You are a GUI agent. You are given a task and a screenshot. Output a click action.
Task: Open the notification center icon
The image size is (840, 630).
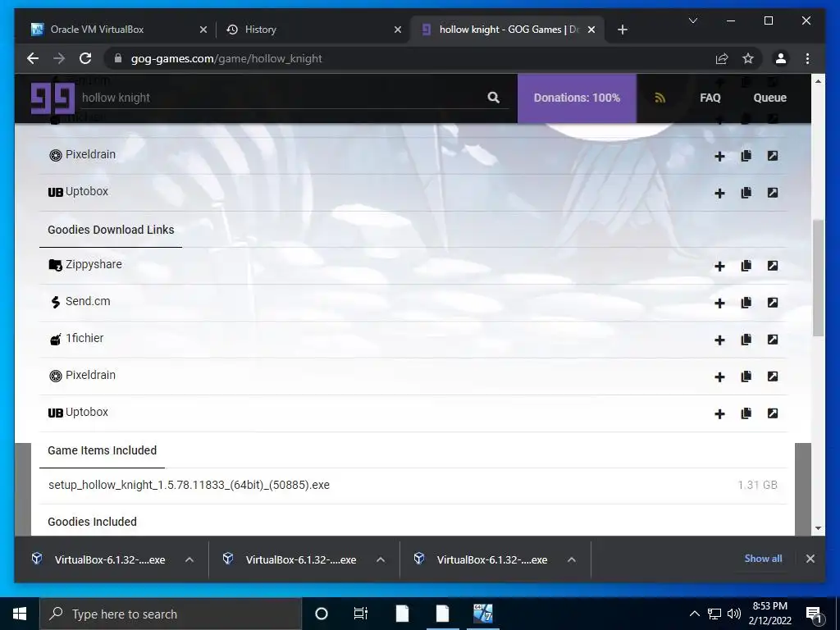(x=814, y=614)
